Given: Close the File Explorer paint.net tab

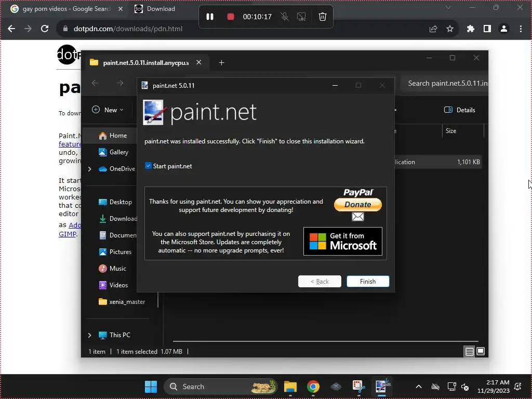Looking at the screenshot, I should [x=199, y=62].
